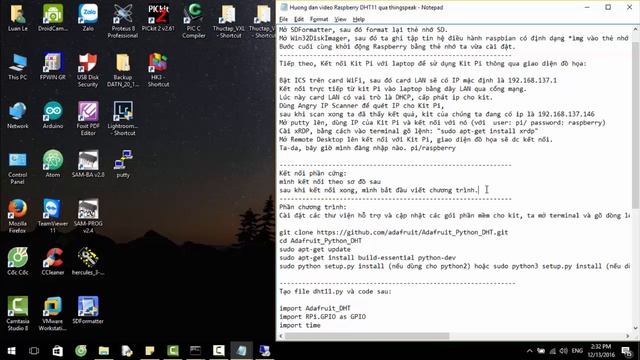
Task: Launch TeamViewer 11 desktop icon
Action: point(53,217)
